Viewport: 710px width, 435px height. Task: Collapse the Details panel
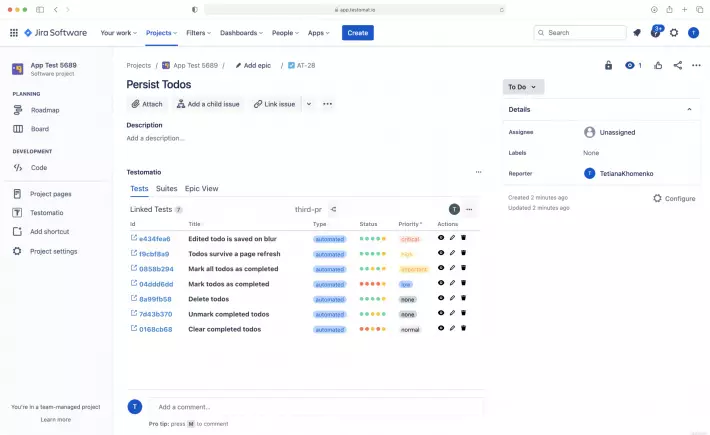pyautogui.click(x=688, y=109)
